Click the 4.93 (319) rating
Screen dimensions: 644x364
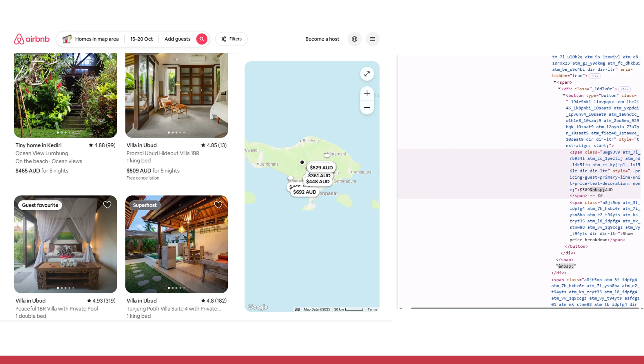pos(101,301)
